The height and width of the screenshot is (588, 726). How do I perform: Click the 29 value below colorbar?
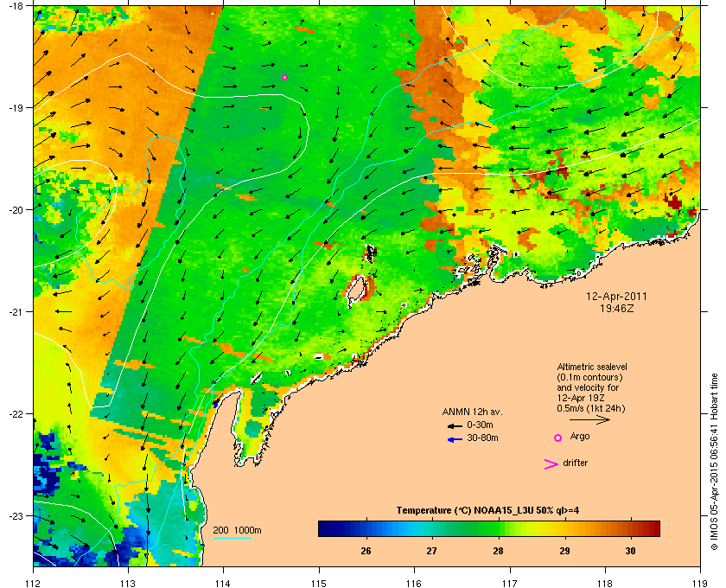564,551
